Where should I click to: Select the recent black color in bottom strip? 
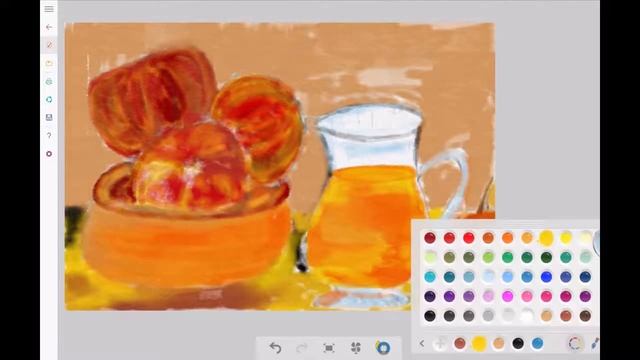click(x=518, y=344)
